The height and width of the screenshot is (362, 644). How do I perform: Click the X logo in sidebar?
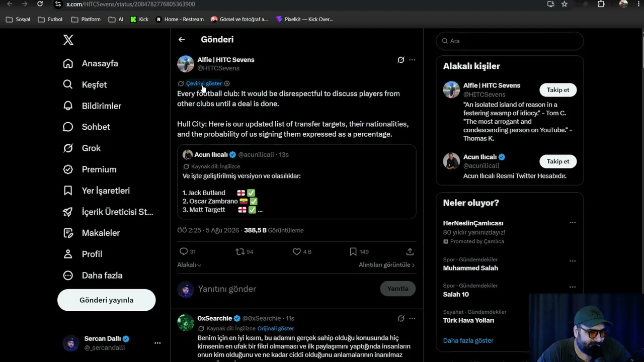tap(68, 40)
